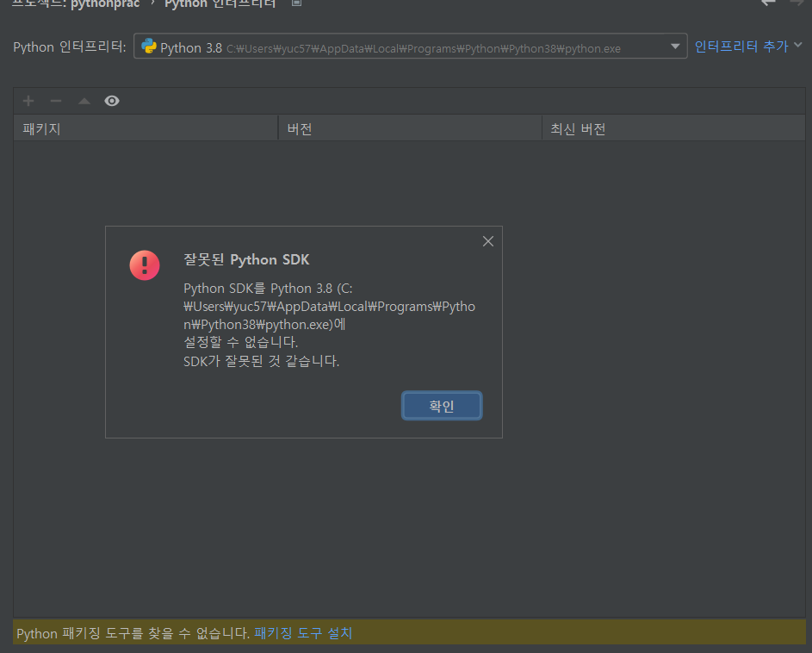Click the 버전 column header

(410, 128)
